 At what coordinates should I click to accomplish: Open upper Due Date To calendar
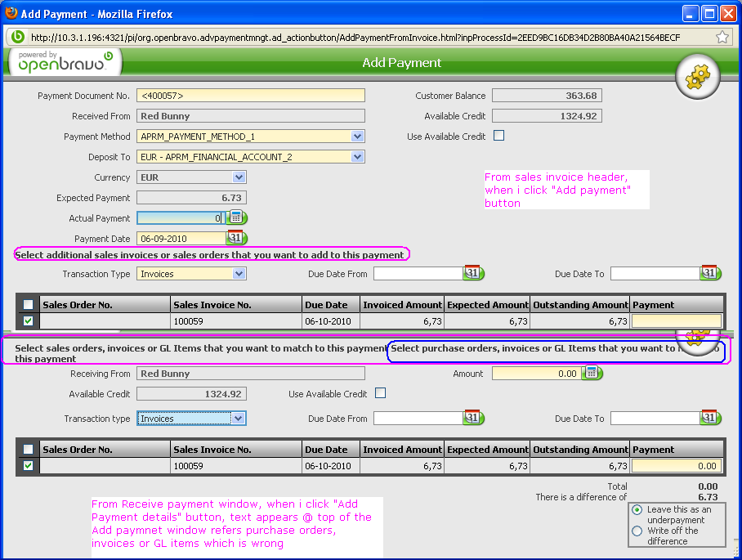[710, 273]
